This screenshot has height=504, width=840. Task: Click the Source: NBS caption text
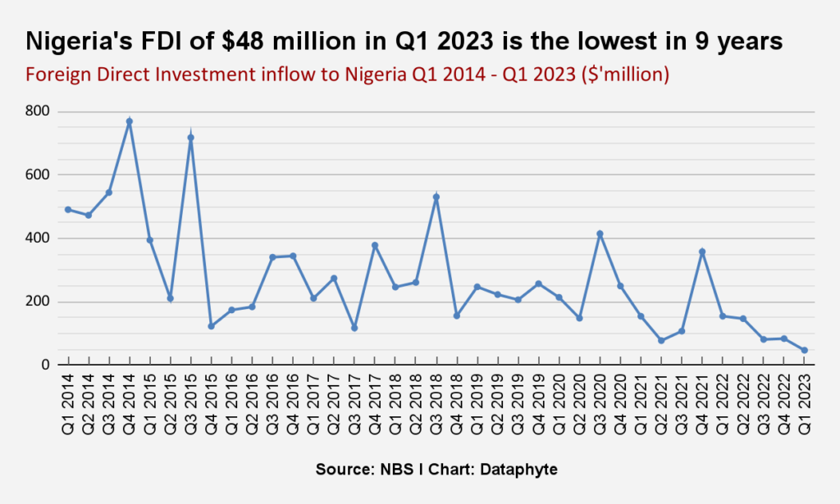[x=361, y=470]
